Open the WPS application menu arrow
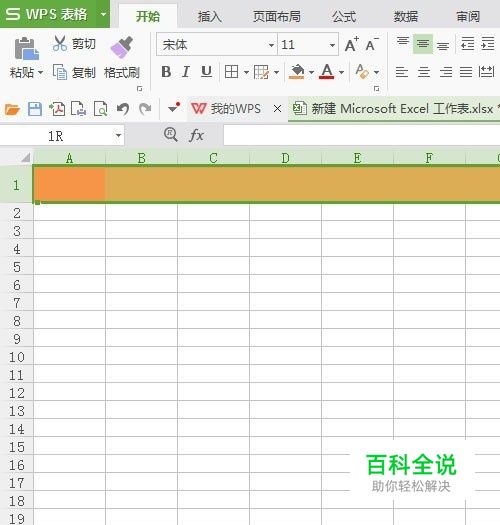 [x=103, y=14]
